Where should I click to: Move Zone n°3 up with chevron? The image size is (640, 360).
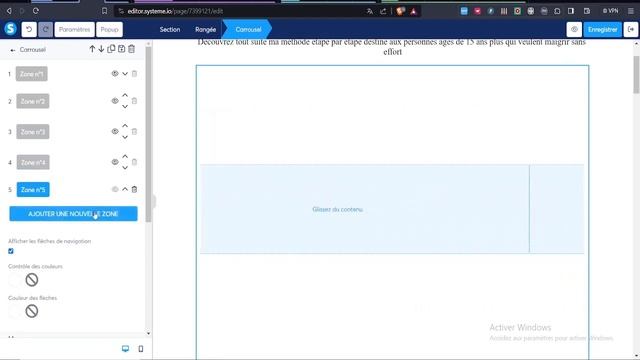pos(125,126)
